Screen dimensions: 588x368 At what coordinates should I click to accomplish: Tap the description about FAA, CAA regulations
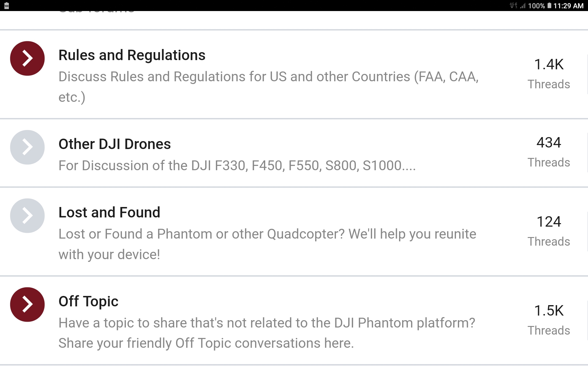pyautogui.click(x=268, y=87)
